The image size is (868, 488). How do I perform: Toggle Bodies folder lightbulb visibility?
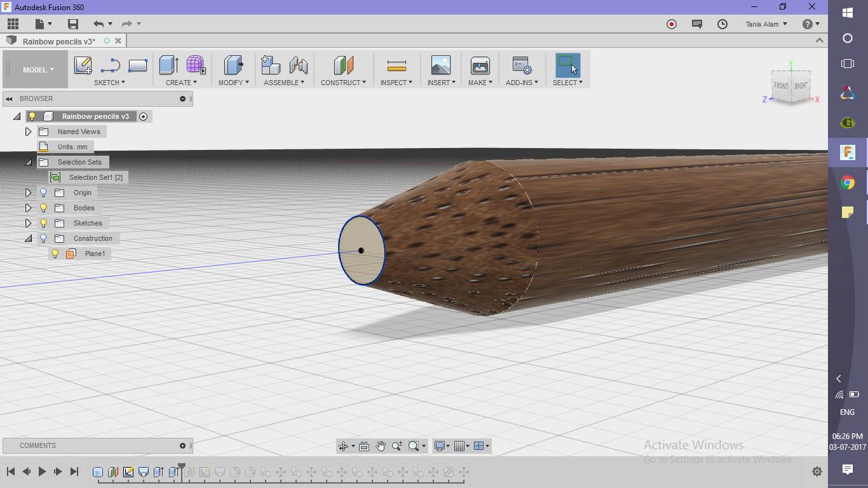point(44,208)
